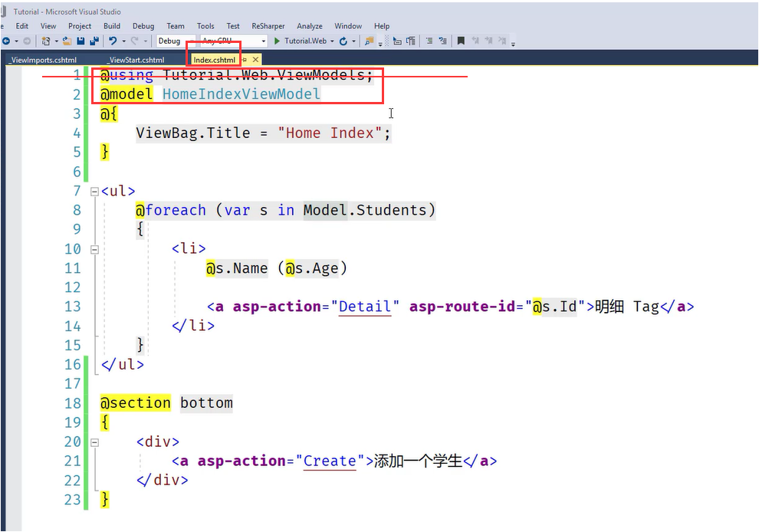759x532 pixels.
Task: Open the Debug menu
Action: [x=143, y=26]
